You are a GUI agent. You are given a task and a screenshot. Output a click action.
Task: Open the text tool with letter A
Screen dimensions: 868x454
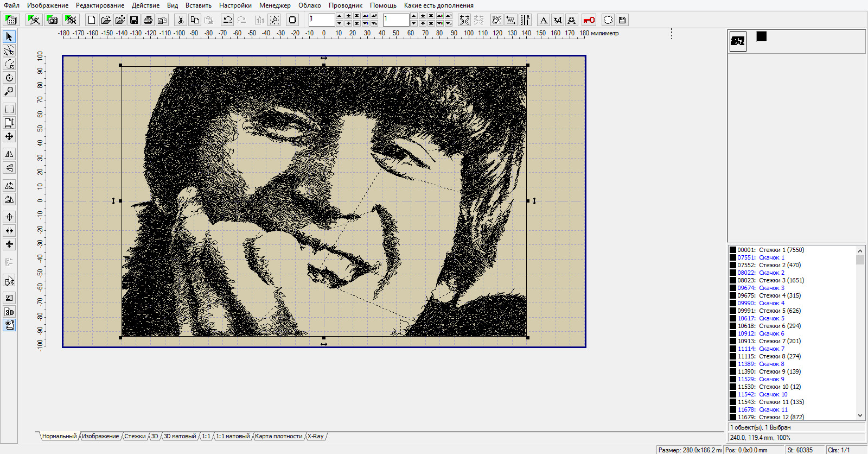coord(543,20)
